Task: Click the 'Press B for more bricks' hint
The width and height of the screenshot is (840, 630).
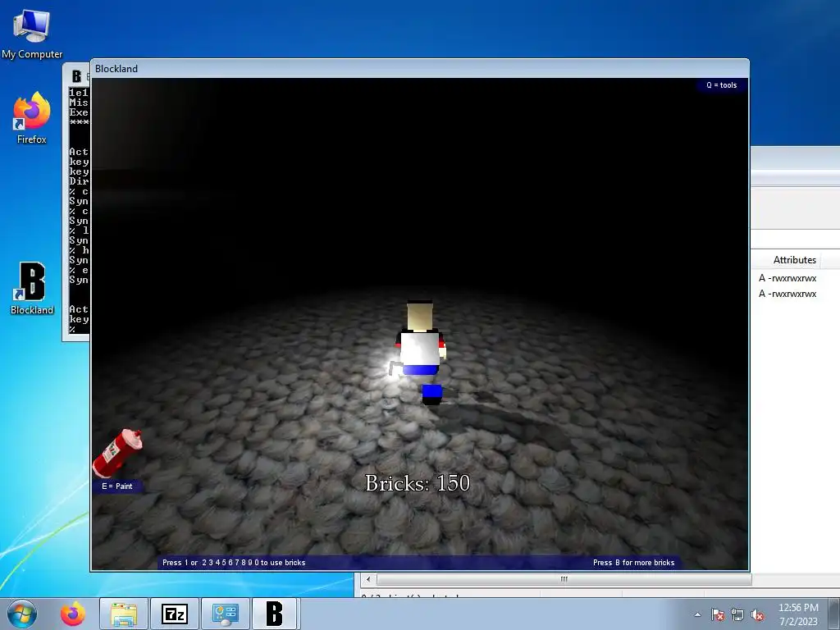Action: coord(634,563)
